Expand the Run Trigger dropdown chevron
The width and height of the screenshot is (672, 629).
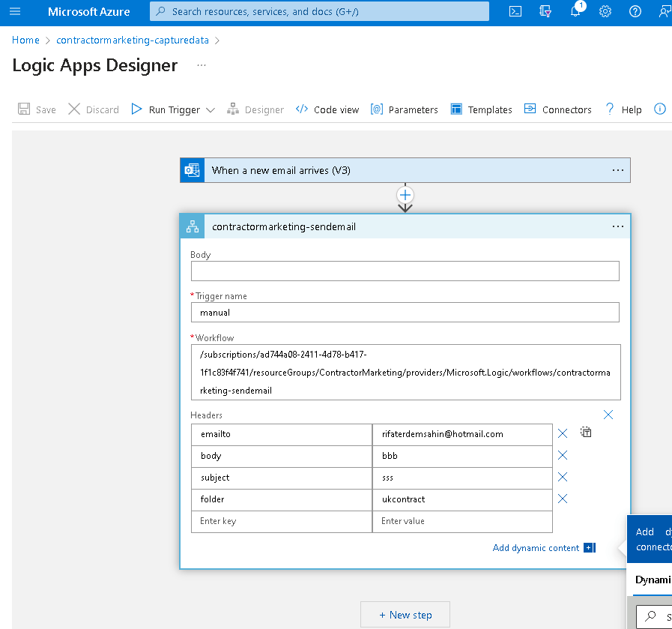click(211, 110)
